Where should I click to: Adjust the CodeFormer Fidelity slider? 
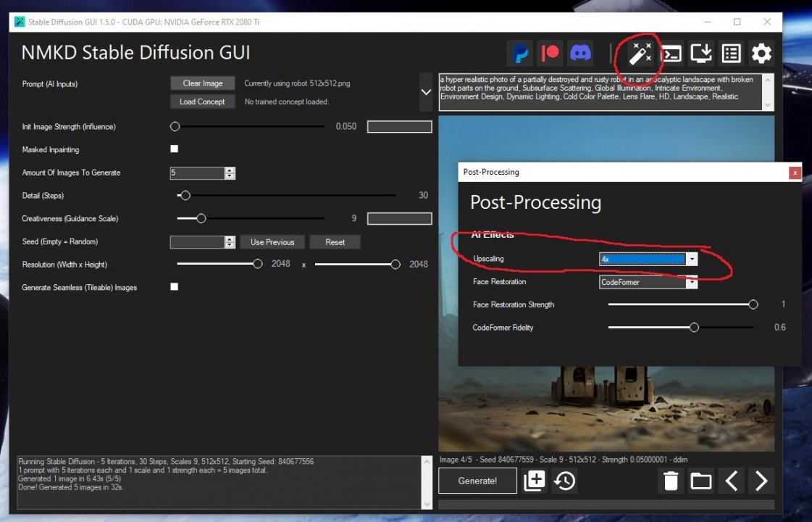point(694,328)
